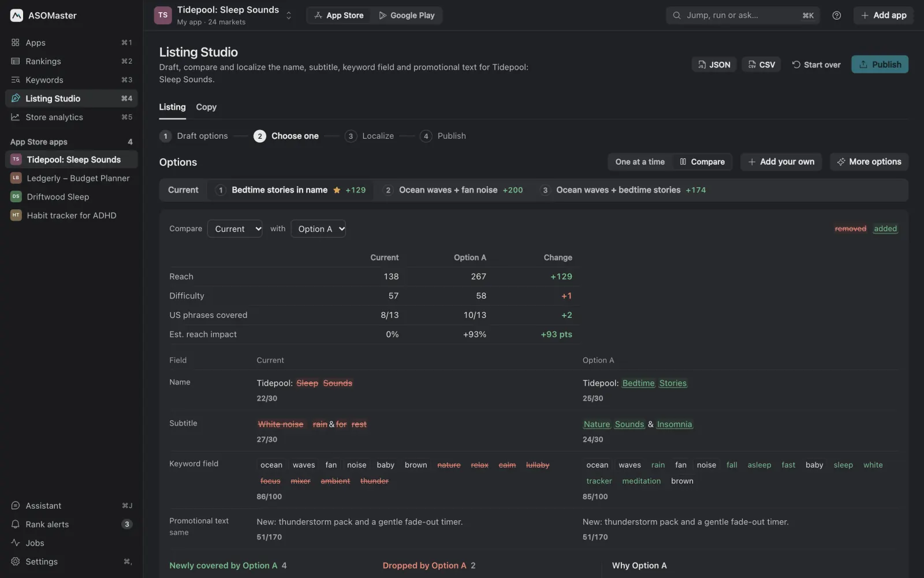Click the ASOMaster logo icon
Viewport: 924px width, 578px height.
pos(17,16)
